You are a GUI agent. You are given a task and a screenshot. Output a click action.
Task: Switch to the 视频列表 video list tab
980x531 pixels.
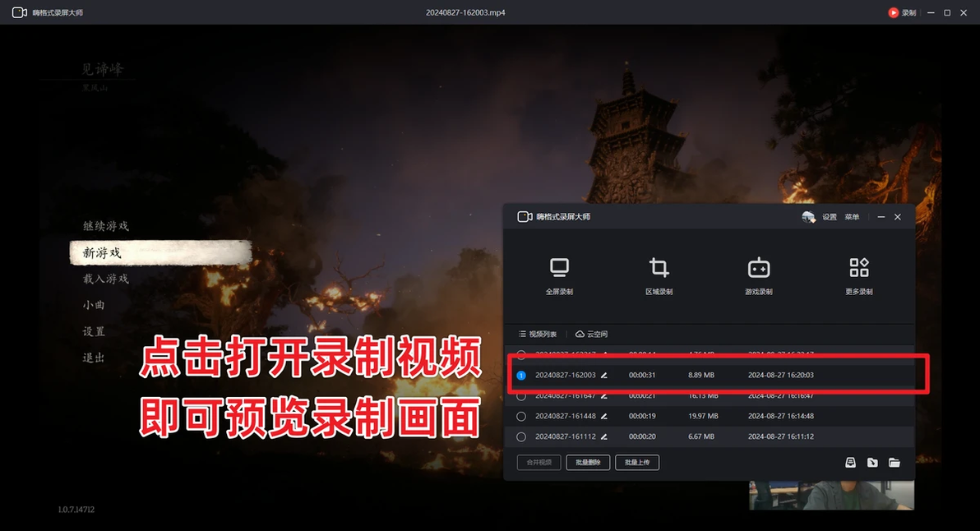(538, 335)
